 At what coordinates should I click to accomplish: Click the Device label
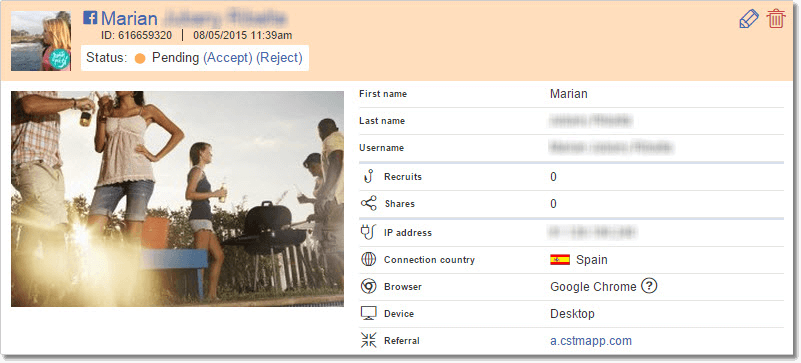tap(399, 313)
